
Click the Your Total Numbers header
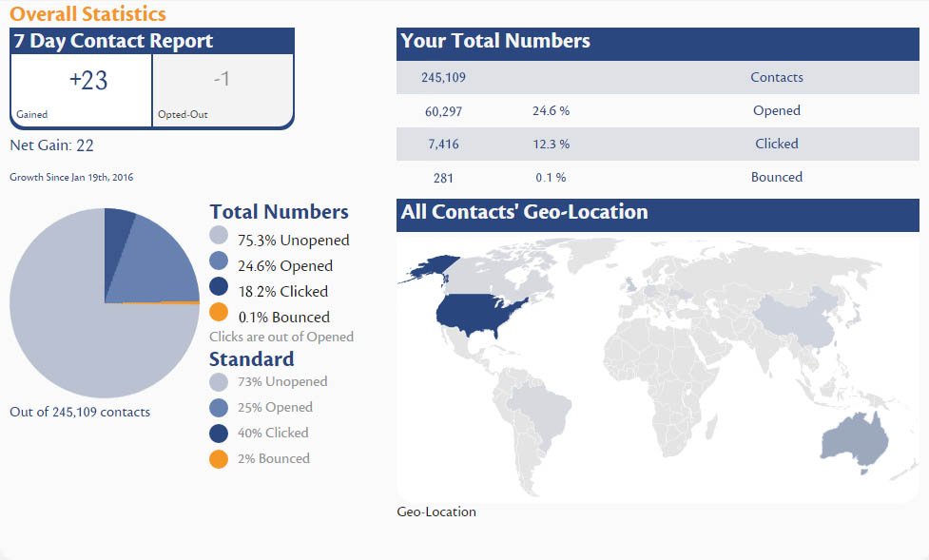click(x=658, y=44)
